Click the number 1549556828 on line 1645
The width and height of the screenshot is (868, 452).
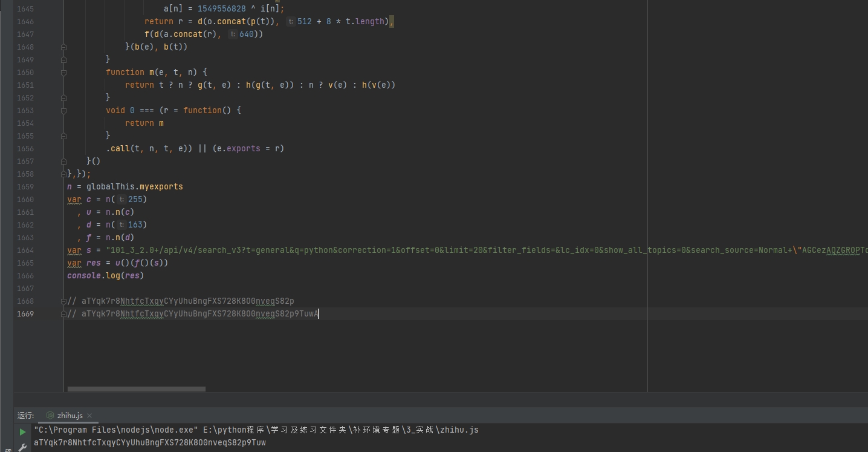coord(222,8)
